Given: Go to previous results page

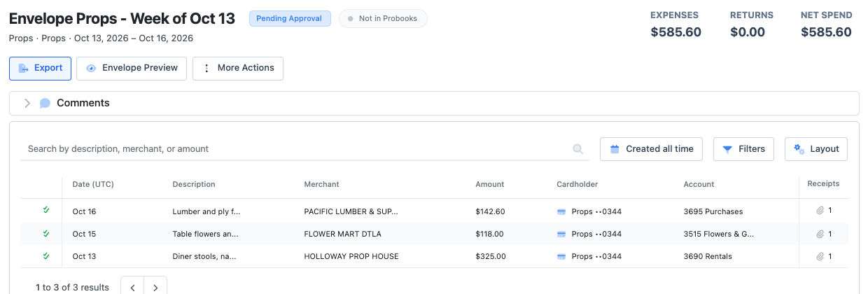Looking at the screenshot, I should tap(132, 287).
